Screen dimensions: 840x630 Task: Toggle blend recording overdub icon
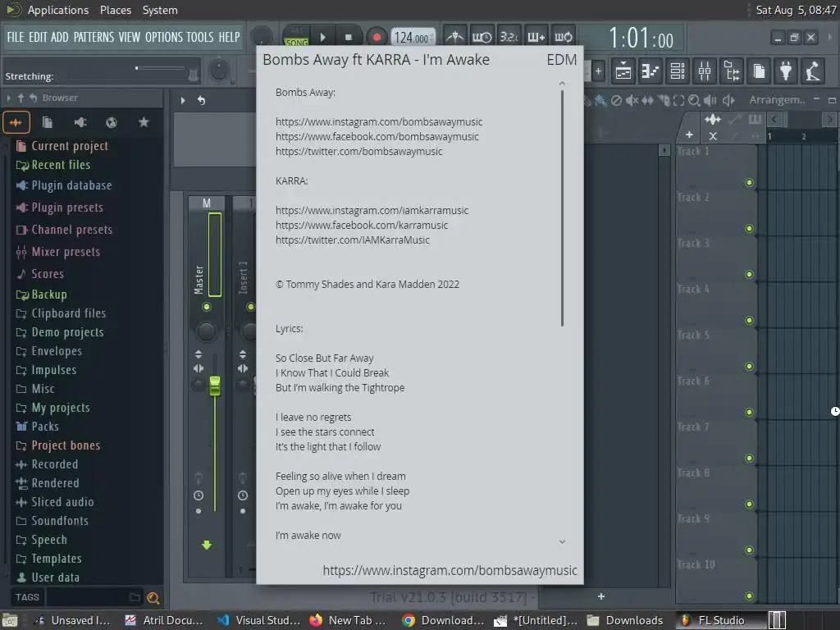pos(536,37)
